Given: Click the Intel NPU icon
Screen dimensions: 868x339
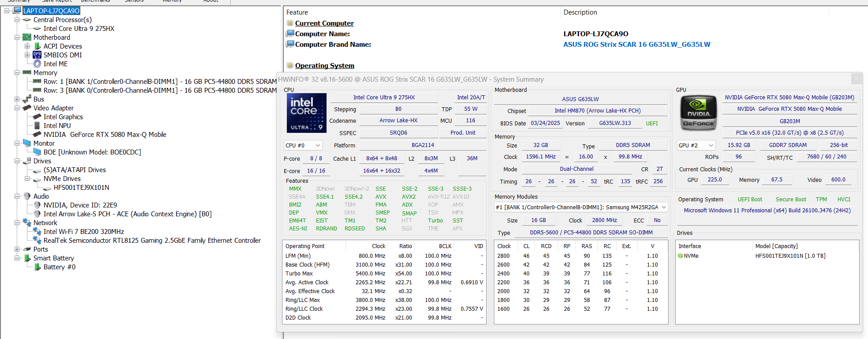Looking at the screenshot, I should click(37, 126).
